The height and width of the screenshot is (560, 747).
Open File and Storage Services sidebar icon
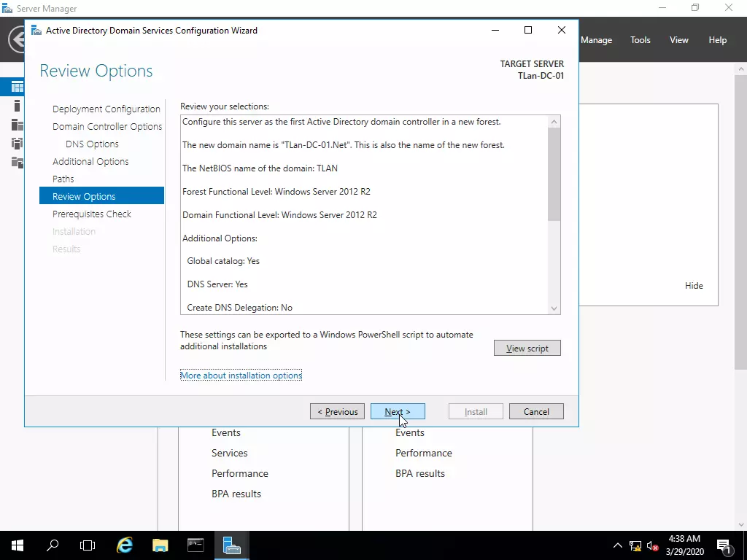[x=18, y=163]
